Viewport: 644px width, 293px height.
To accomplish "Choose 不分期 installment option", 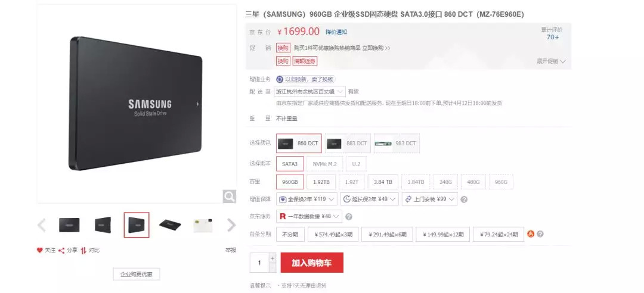I will pyautogui.click(x=290, y=234).
